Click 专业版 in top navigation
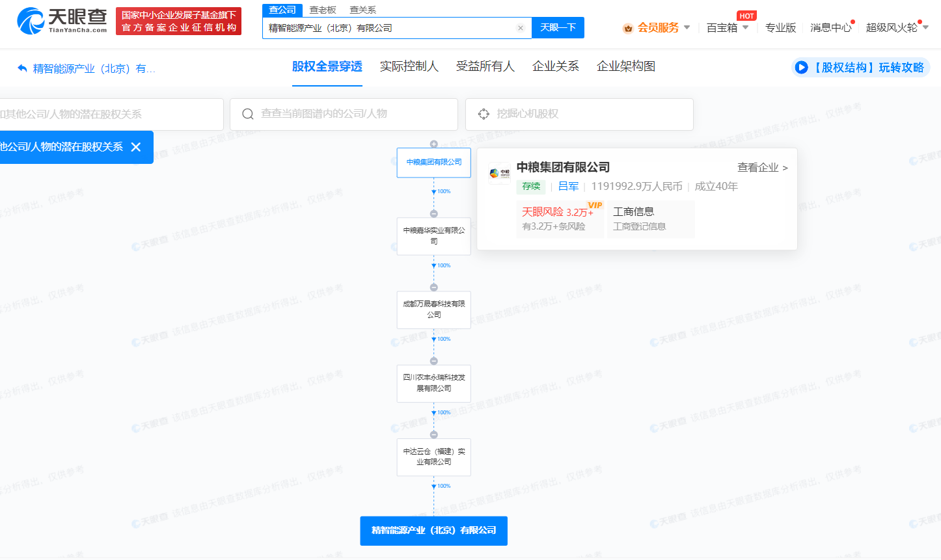Screen dimensions: 941x560 point(781,28)
